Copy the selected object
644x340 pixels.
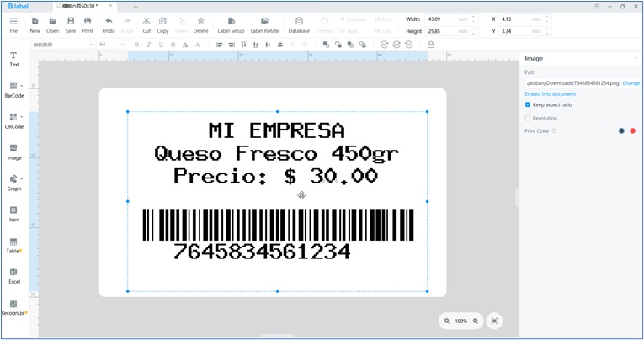coord(162,25)
